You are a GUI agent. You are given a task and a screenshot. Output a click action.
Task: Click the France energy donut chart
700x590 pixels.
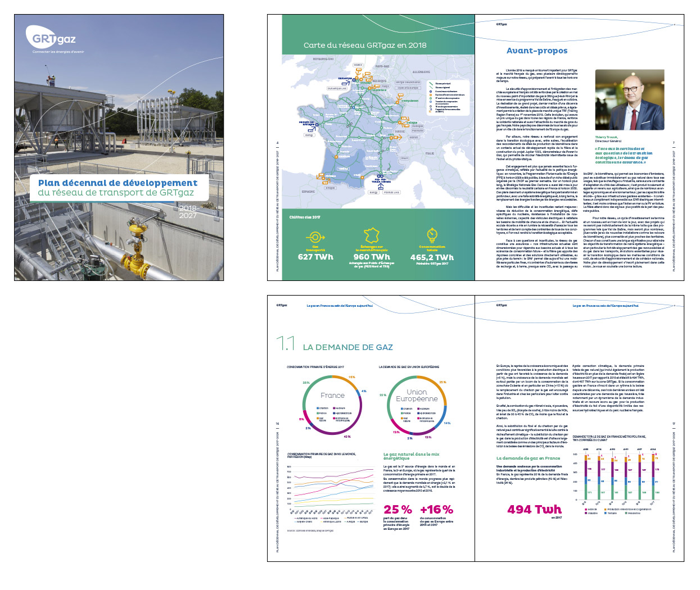pos(332,405)
